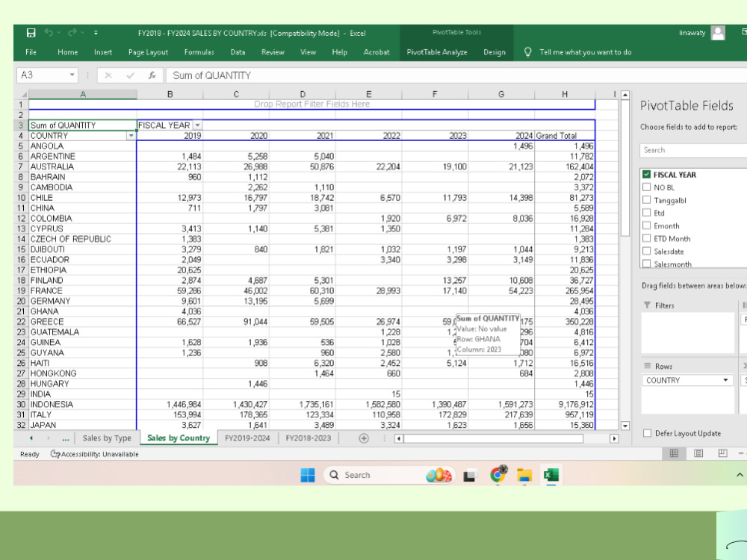Click the Insert Function fx icon
Image resolution: width=747 pixels, height=560 pixels.
click(152, 75)
